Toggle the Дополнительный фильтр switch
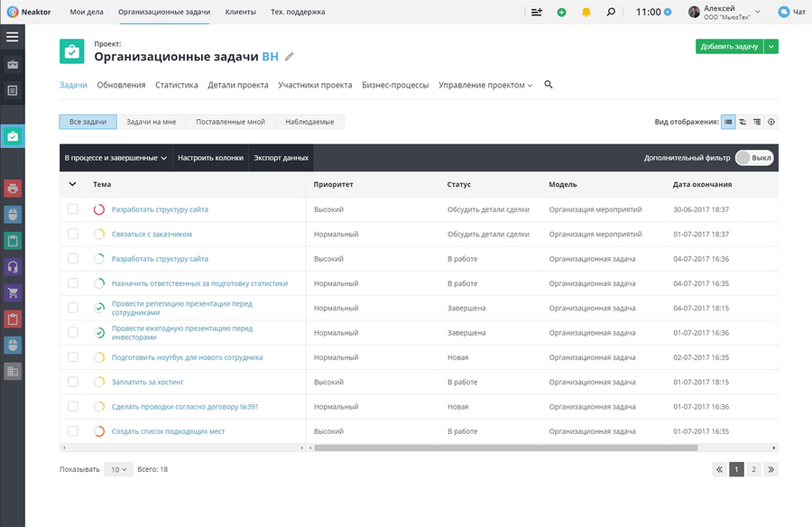Screen dimensions: 812x527 pyautogui.click(x=754, y=158)
